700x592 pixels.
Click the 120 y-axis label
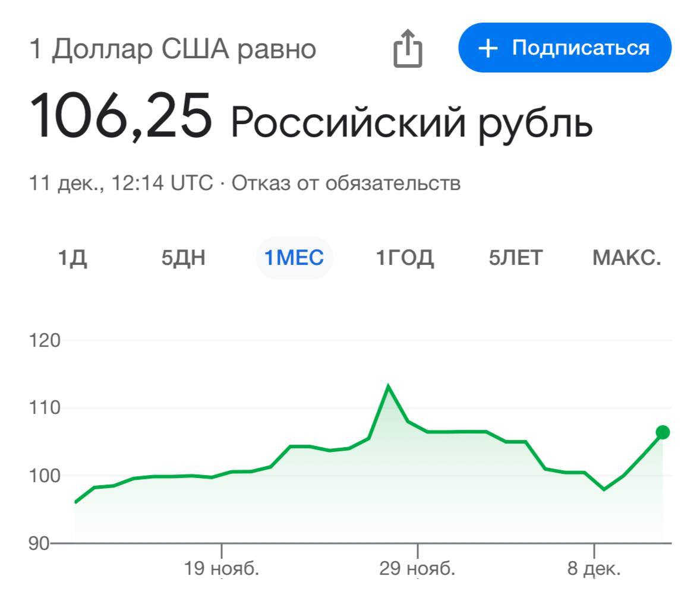click(45, 341)
